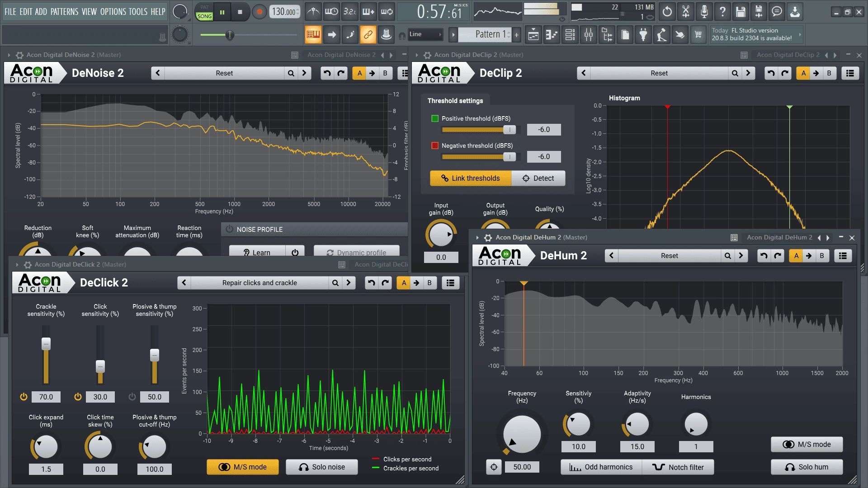This screenshot has width=868, height=488.
Task: Expand DeHum 2 window options arrow
Action: coord(477,237)
